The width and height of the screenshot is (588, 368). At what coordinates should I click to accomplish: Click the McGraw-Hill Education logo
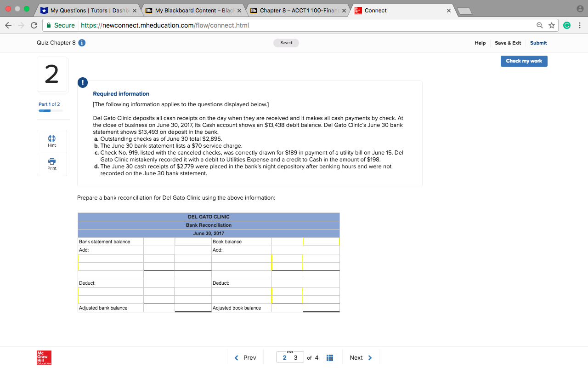(x=44, y=357)
